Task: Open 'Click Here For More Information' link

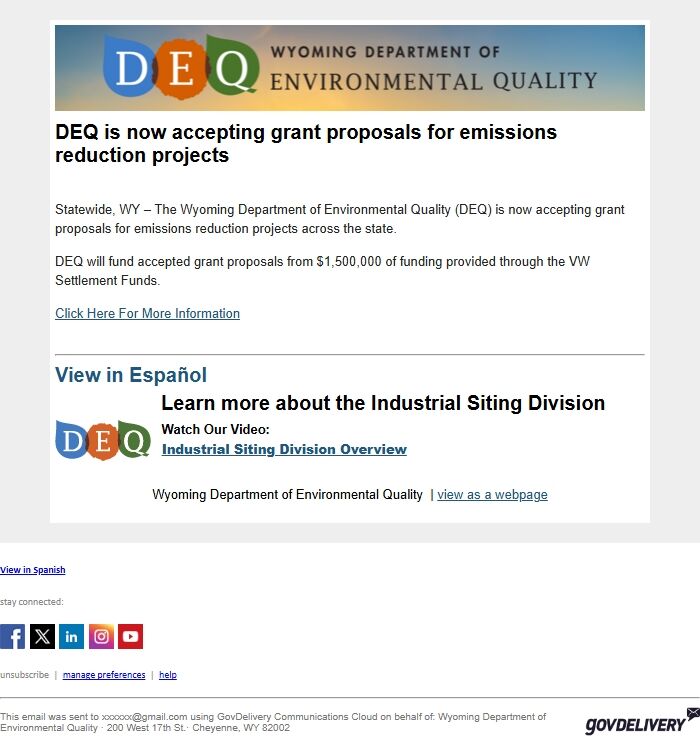Action: pyautogui.click(x=148, y=313)
